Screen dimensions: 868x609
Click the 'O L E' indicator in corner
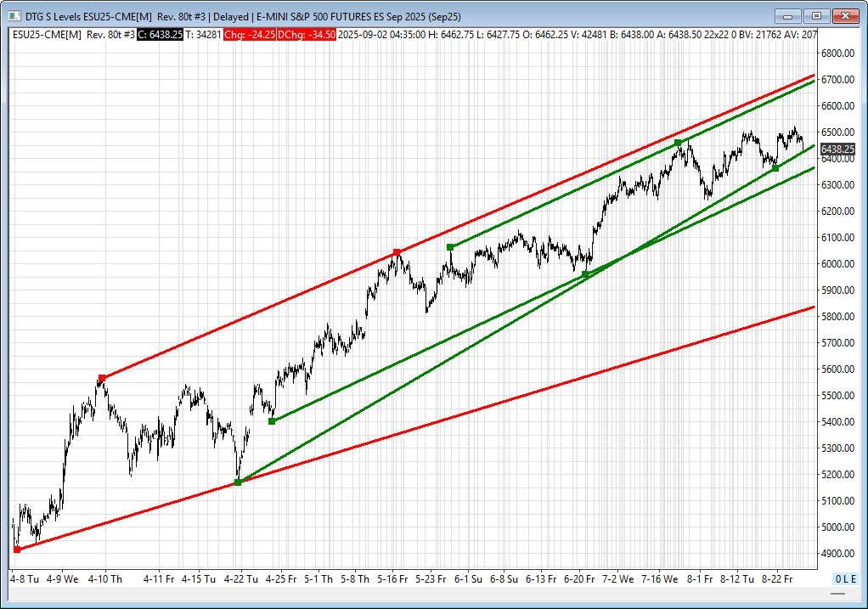coord(846,579)
